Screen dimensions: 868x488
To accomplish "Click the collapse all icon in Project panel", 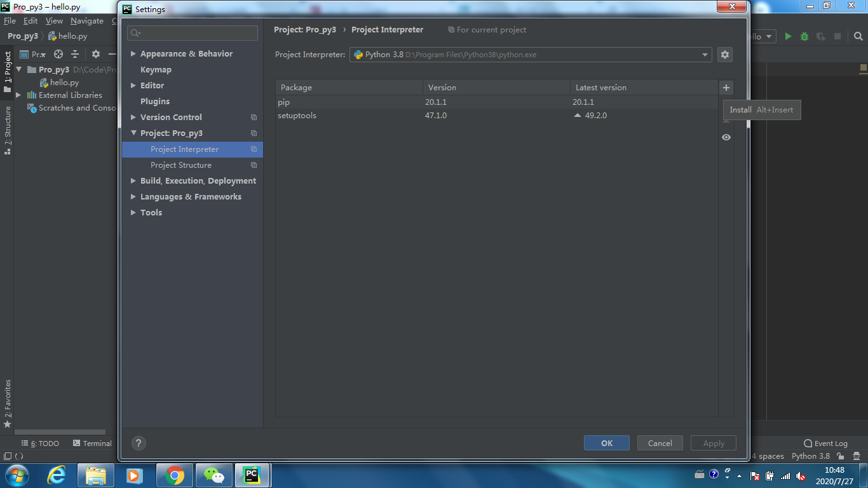I will (x=75, y=54).
